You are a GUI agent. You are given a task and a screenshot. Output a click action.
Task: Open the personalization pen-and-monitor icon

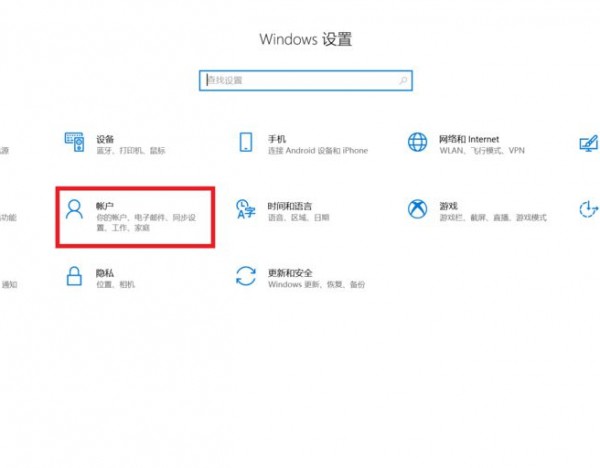589,143
